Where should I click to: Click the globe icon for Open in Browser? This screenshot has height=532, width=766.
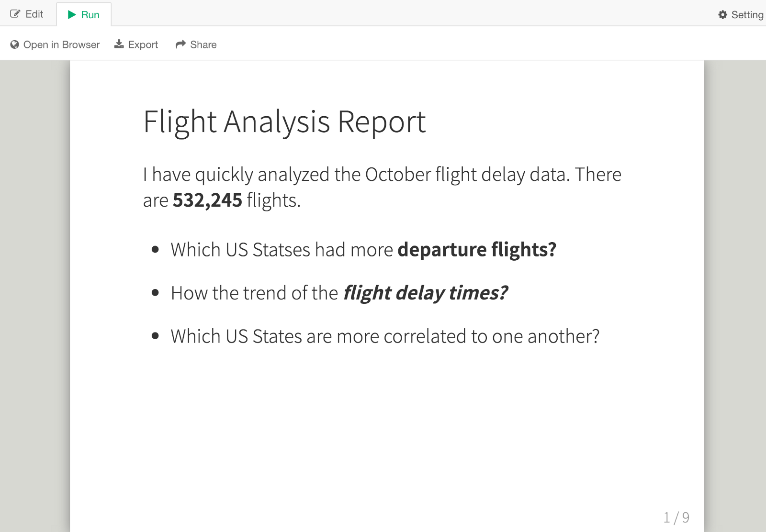tap(15, 44)
